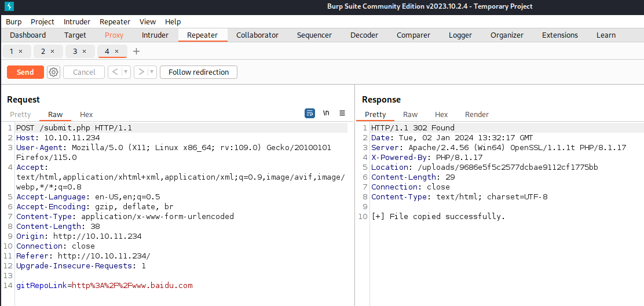
Task: Open the Intruder menu in menu bar
Action: (x=77, y=21)
